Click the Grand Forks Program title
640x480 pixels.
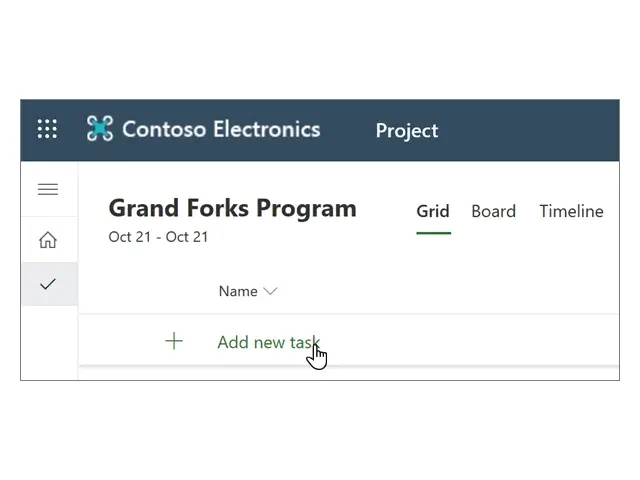click(232, 208)
